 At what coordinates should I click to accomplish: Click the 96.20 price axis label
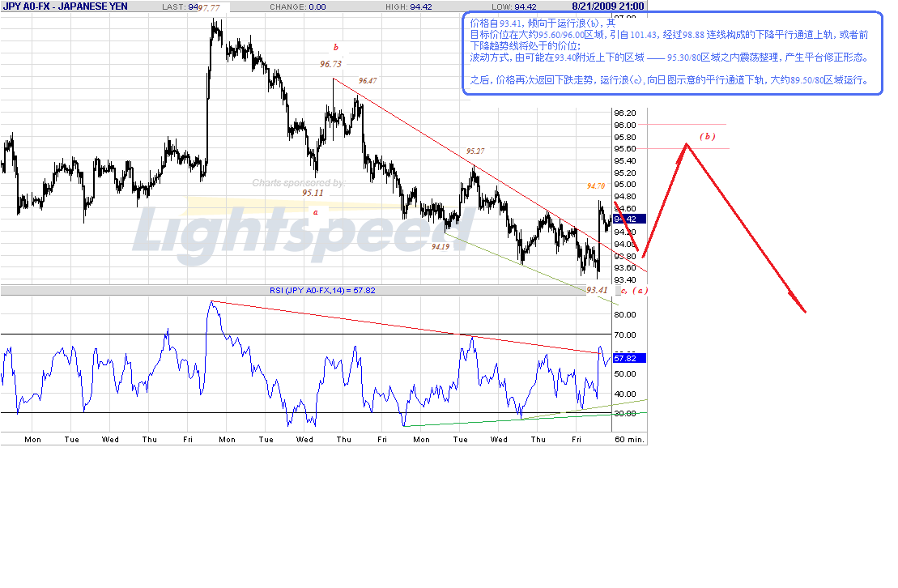[x=625, y=113]
